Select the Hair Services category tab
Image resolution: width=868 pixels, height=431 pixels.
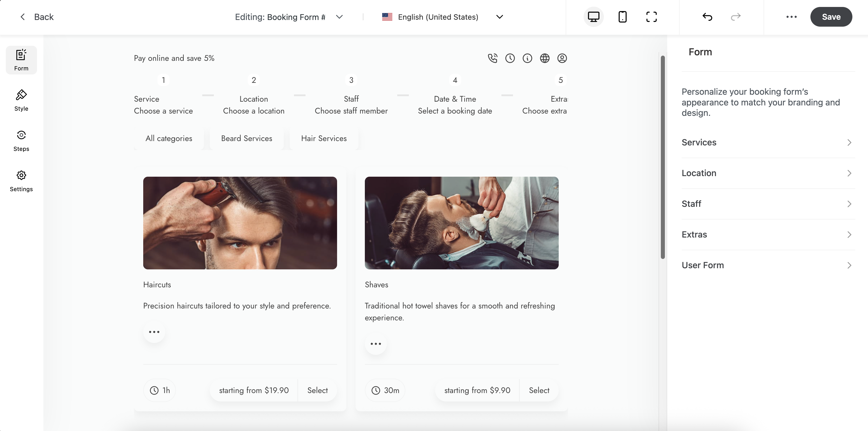coord(323,139)
